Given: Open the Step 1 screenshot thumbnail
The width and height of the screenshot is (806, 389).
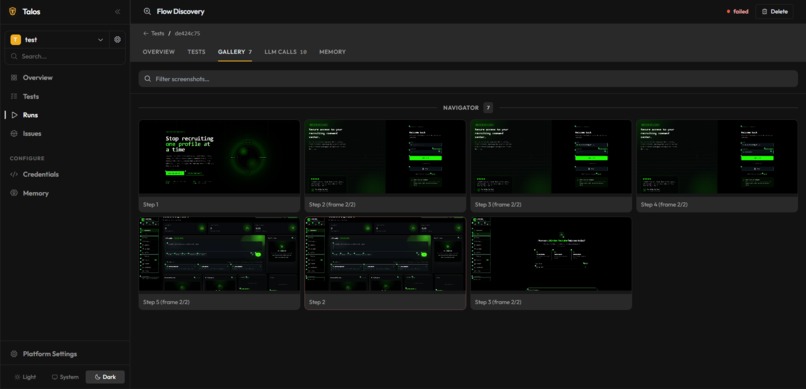Looking at the screenshot, I should click(219, 157).
